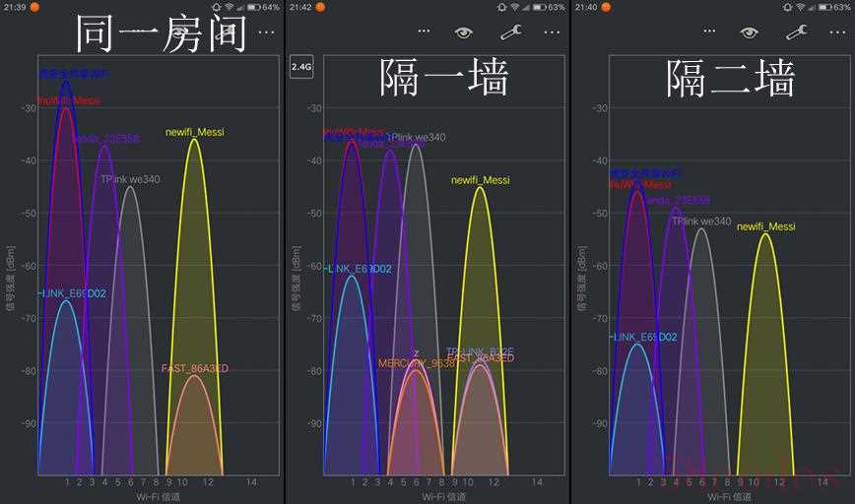
Task: Click the wrench tool icon in the right panel
Action: tap(796, 31)
